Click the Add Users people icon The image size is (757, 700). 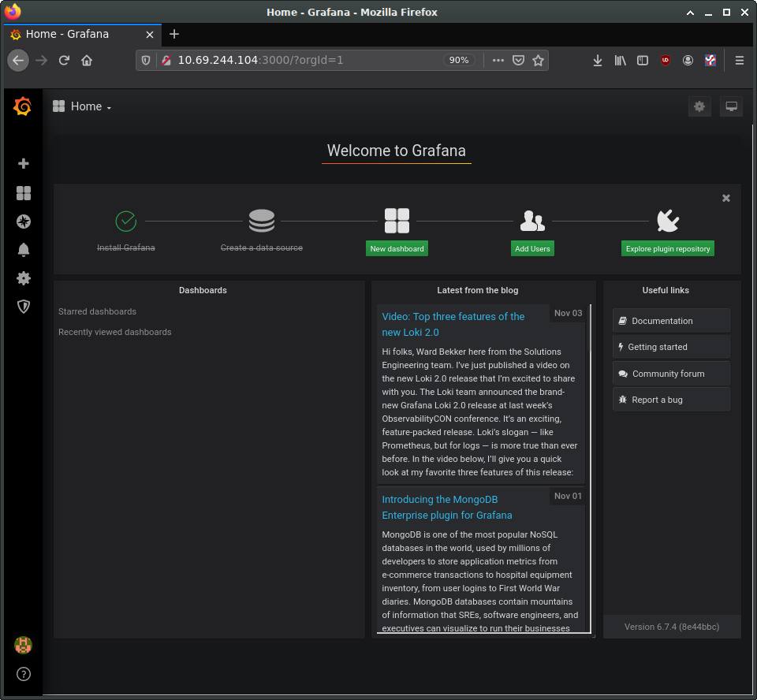coord(532,221)
